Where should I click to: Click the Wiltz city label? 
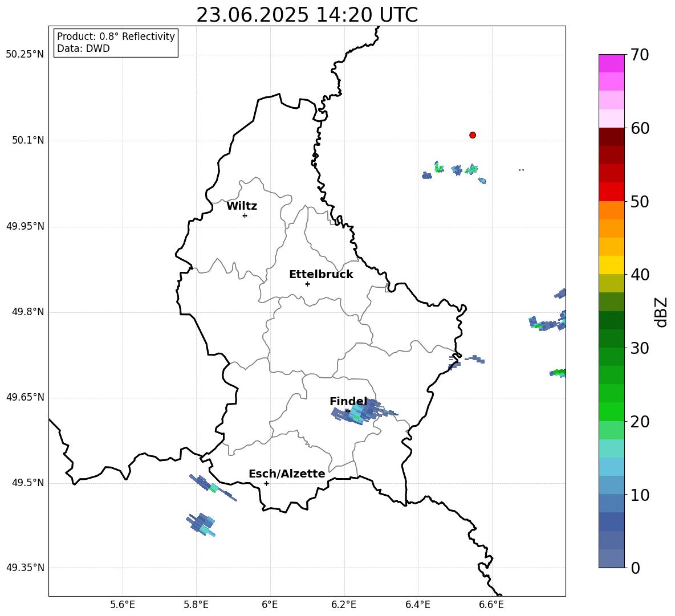pyautogui.click(x=242, y=206)
